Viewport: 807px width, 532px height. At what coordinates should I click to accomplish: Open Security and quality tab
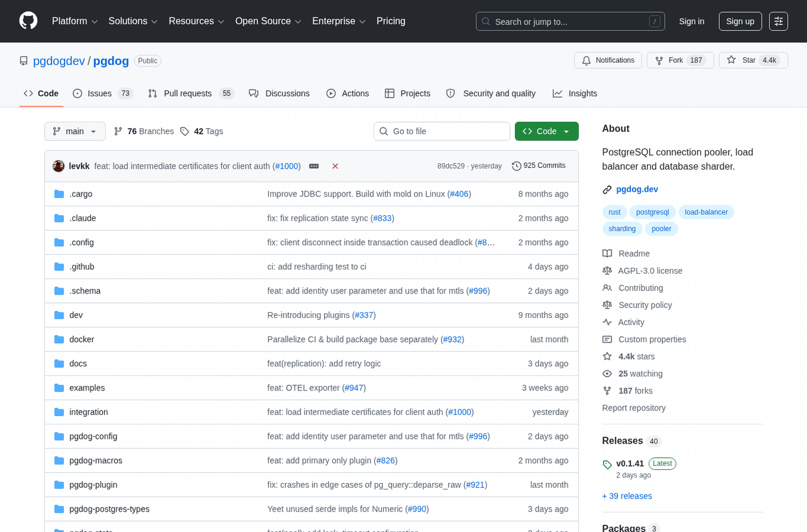tap(491, 93)
